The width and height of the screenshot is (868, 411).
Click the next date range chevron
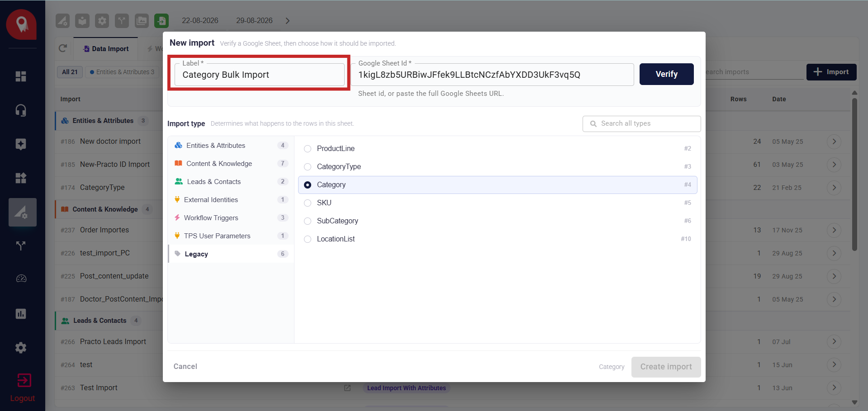click(288, 21)
